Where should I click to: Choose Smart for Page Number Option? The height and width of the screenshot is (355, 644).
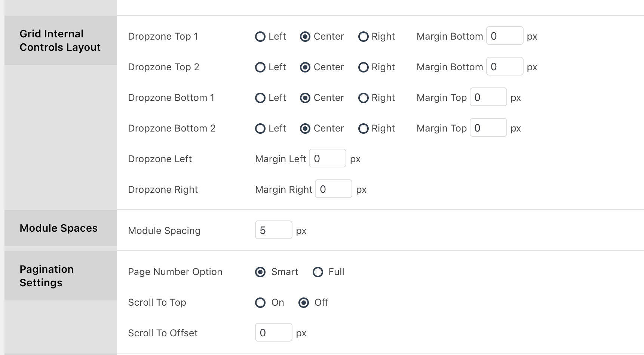tap(260, 272)
